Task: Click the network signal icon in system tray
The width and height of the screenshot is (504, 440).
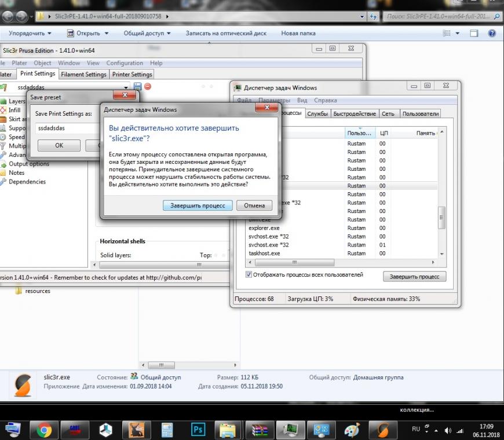Action: (x=461, y=430)
